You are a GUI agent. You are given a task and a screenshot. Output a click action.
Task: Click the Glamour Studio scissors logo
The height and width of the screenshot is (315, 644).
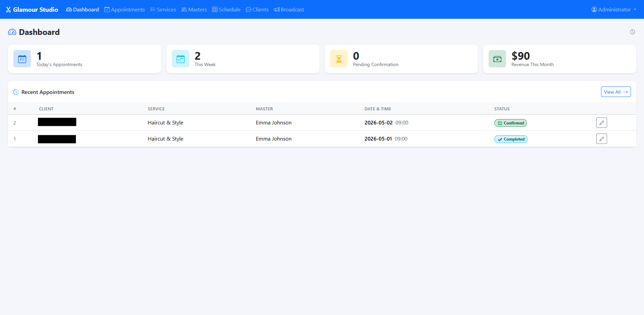(8, 10)
